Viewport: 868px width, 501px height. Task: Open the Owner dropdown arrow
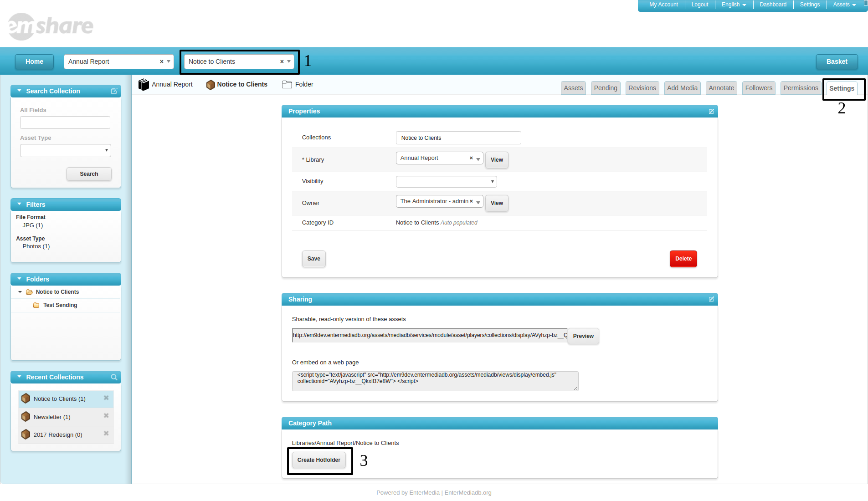click(x=478, y=202)
